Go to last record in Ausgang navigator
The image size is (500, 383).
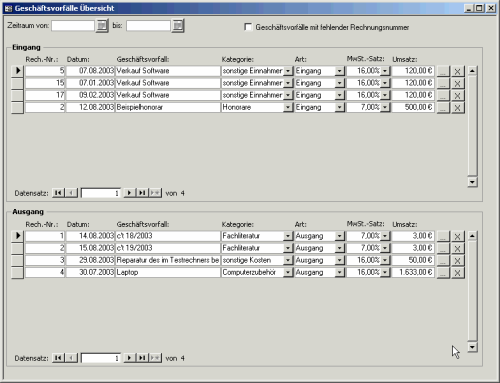pyautogui.click(x=142, y=358)
